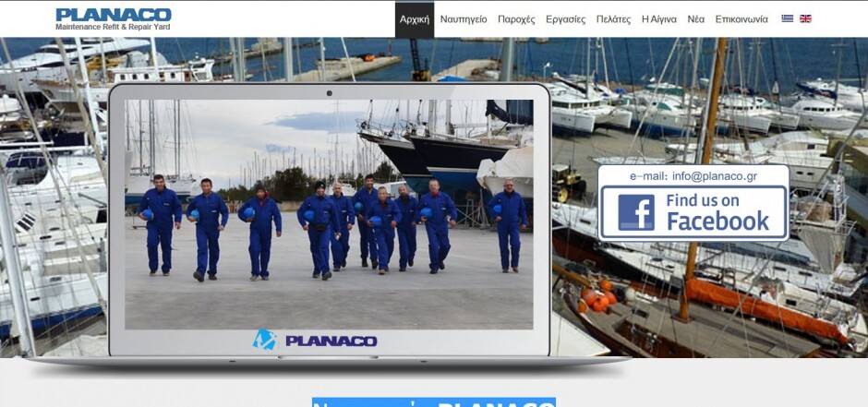868x407 pixels.
Task: Open the Πελάτες menu item
Action: [613, 19]
